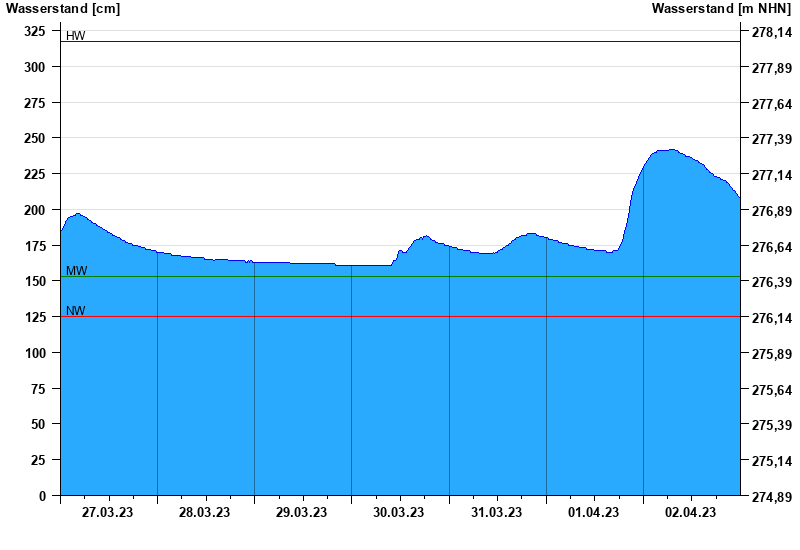Click the 277,64 value on right axis
Screen dimensions: 800x550
(772, 104)
